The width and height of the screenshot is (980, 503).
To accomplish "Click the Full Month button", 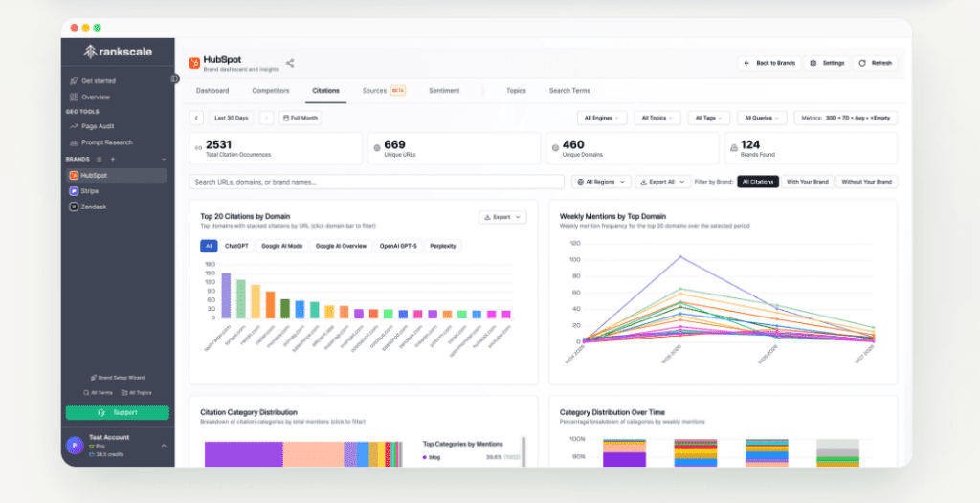I will (x=300, y=118).
